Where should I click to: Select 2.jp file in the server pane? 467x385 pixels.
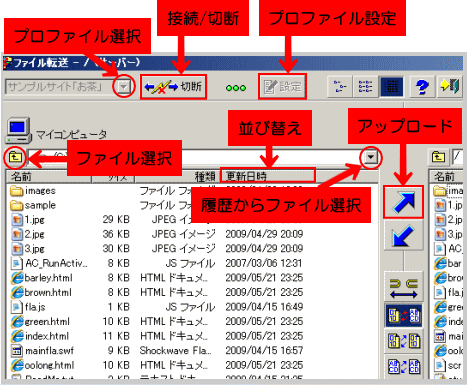pos(449,220)
